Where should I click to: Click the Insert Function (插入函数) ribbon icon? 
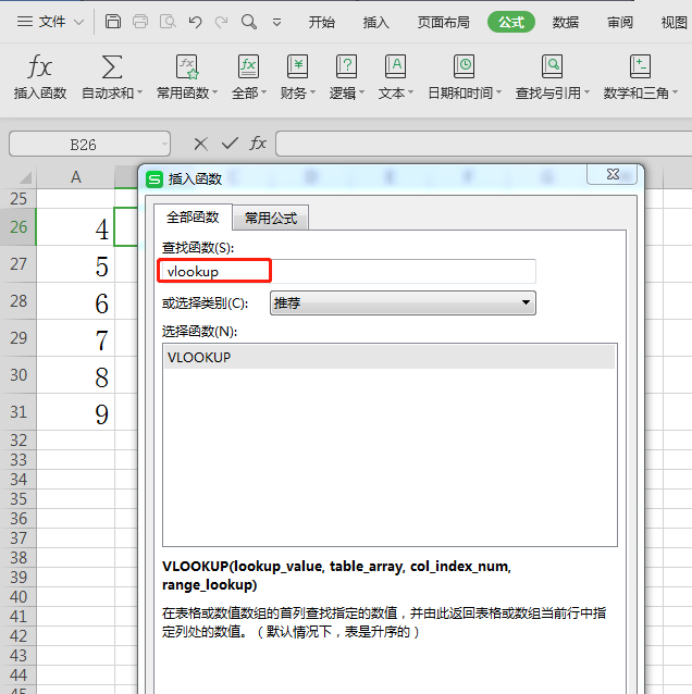click(40, 68)
